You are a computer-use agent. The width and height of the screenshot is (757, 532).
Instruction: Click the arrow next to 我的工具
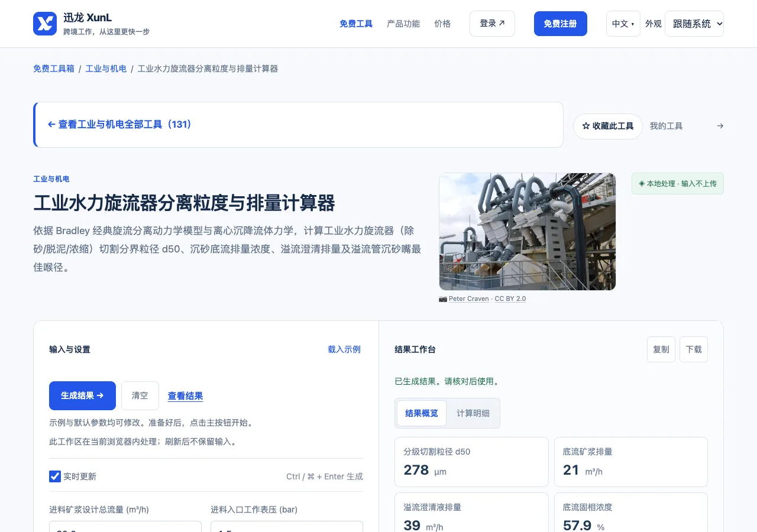point(720,126)
